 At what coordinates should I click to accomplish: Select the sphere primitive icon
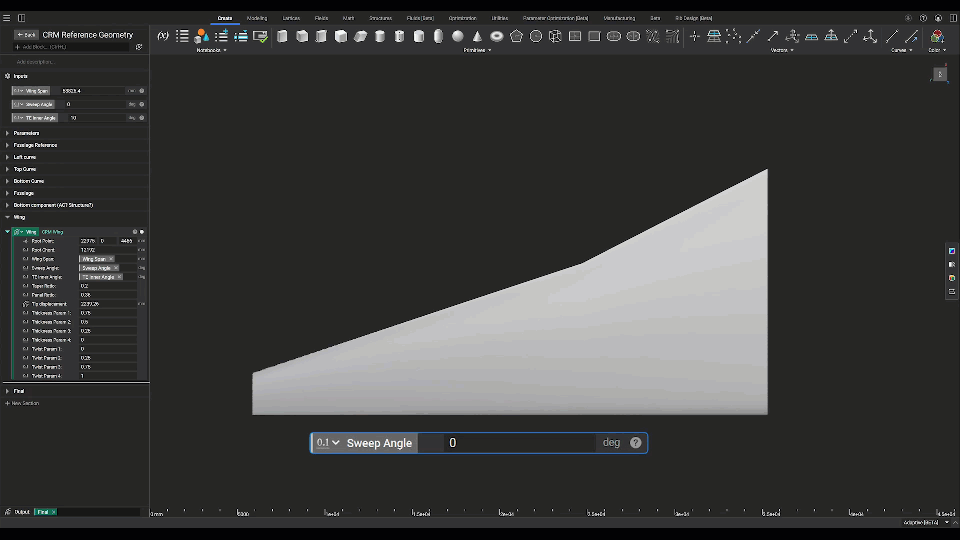[458, 36]
